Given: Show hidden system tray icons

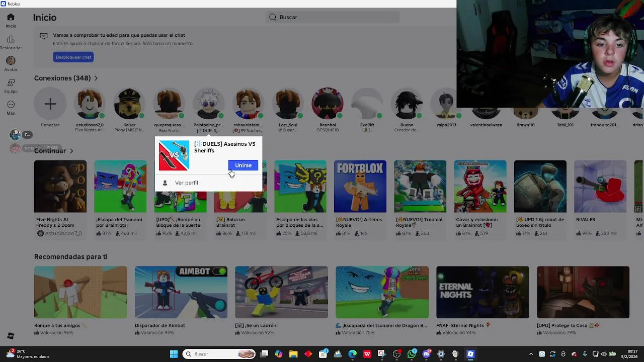Looking at the screenshot, I should 531,354.
